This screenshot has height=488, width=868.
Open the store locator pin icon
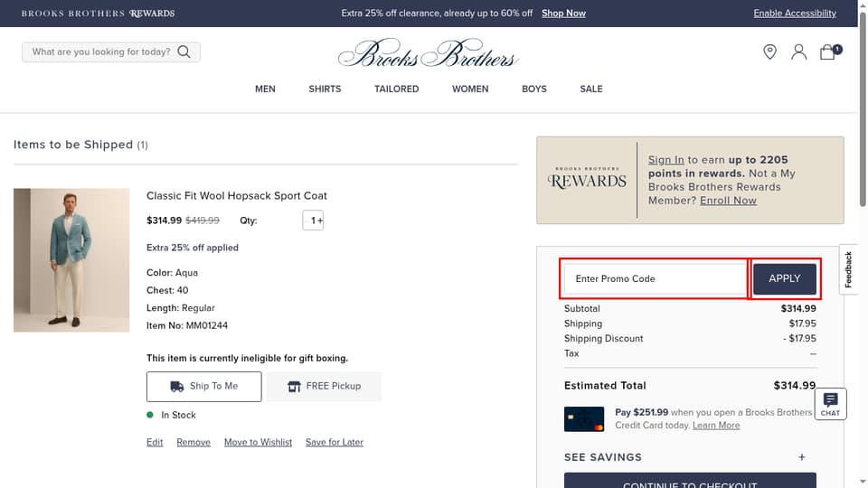(x=769, y=52)
